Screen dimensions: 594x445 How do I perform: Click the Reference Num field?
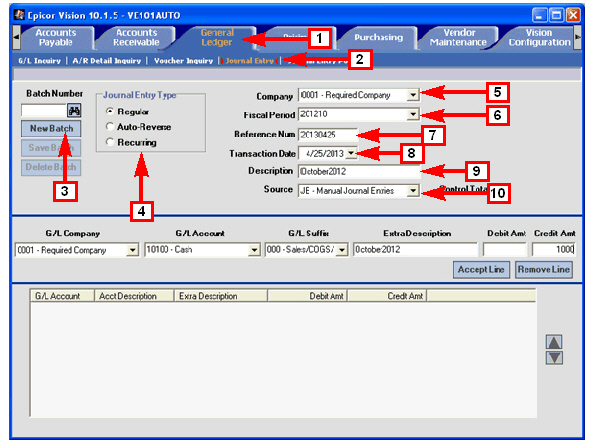328,134
